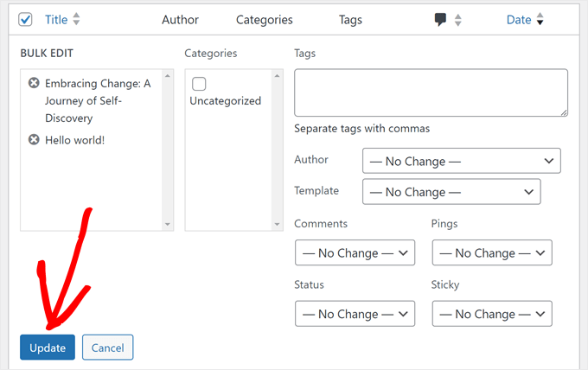The image size is (588, 370).
Task: Click the comments column sort arrows
Action: pos(457,20)
